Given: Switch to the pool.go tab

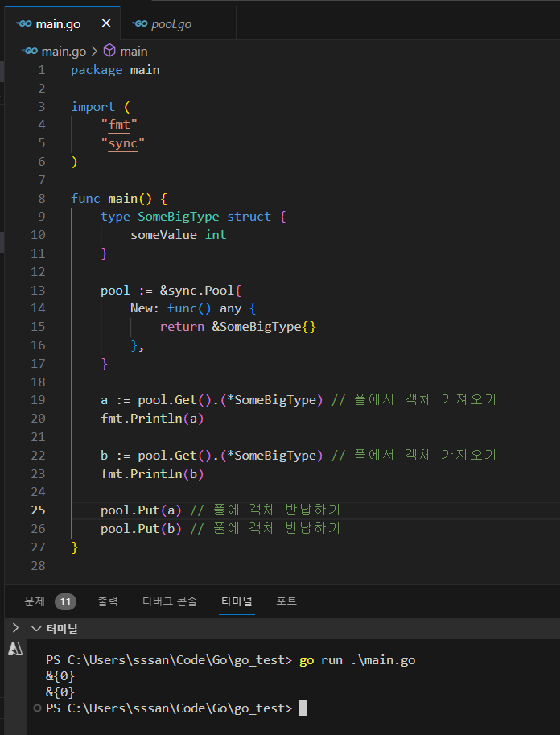Looking at the screenshot, I should click(x=171, y=24).
